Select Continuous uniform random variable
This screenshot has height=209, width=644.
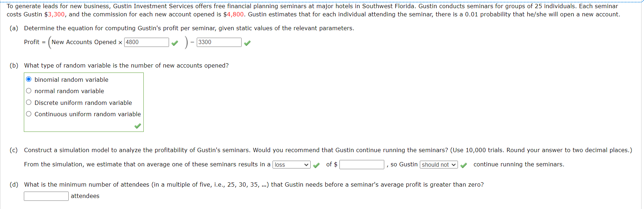click(x=29, y=113)
